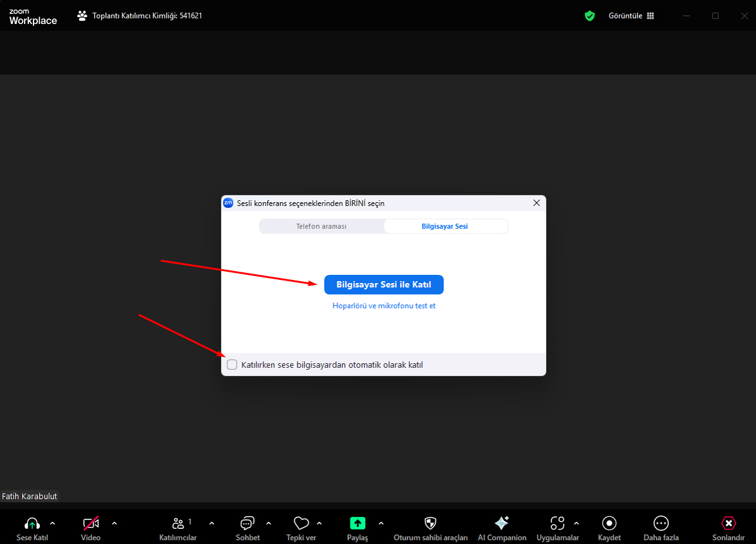Open Oturum sahibi araçları shield icon
The height and width of the screenshot is (544, 756).
click(430, 523)
